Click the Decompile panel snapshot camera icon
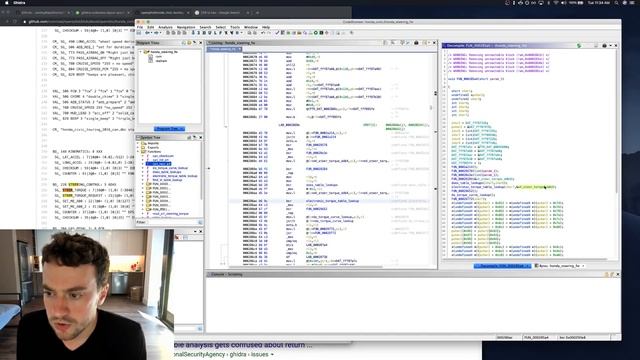 [604, 45]
